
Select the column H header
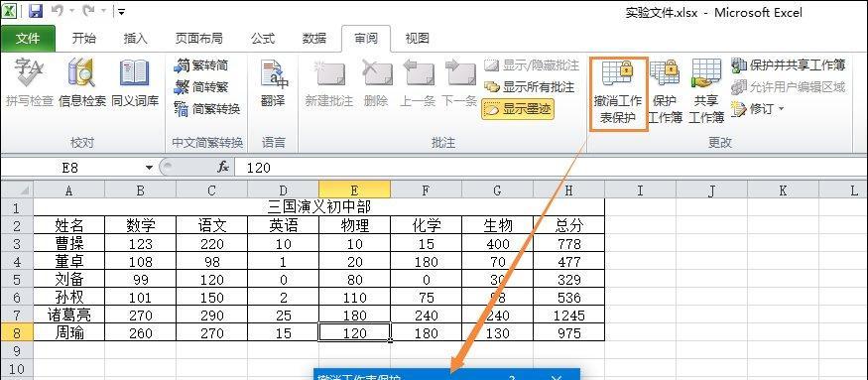pos(568,190)
